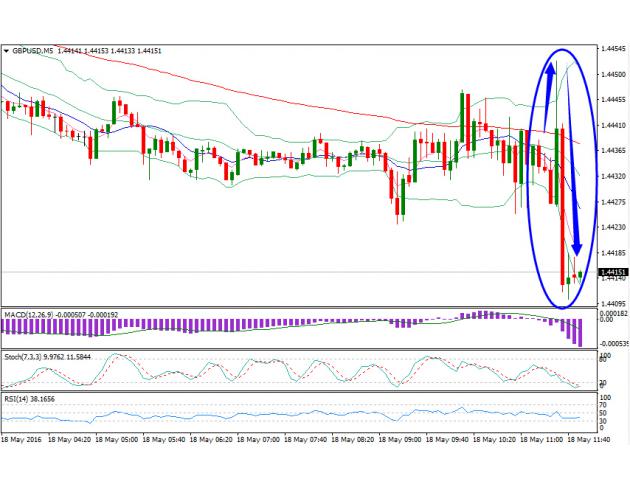Click the RSI(14) indicator label
The height and width of the screenshot is (490, 630).
(19, 399)
